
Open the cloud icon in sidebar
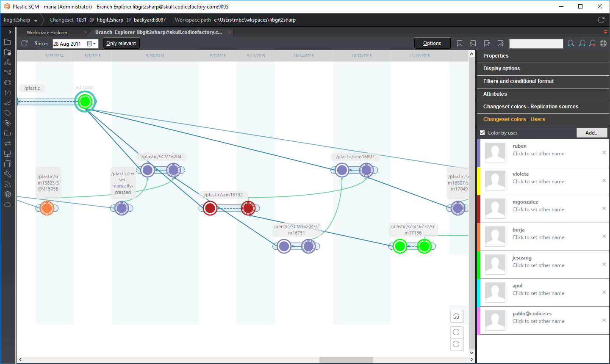coord(7,204)
